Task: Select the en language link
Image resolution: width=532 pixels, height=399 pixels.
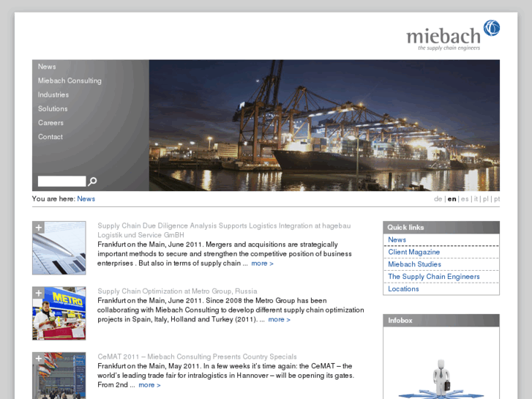Action: 452,199
